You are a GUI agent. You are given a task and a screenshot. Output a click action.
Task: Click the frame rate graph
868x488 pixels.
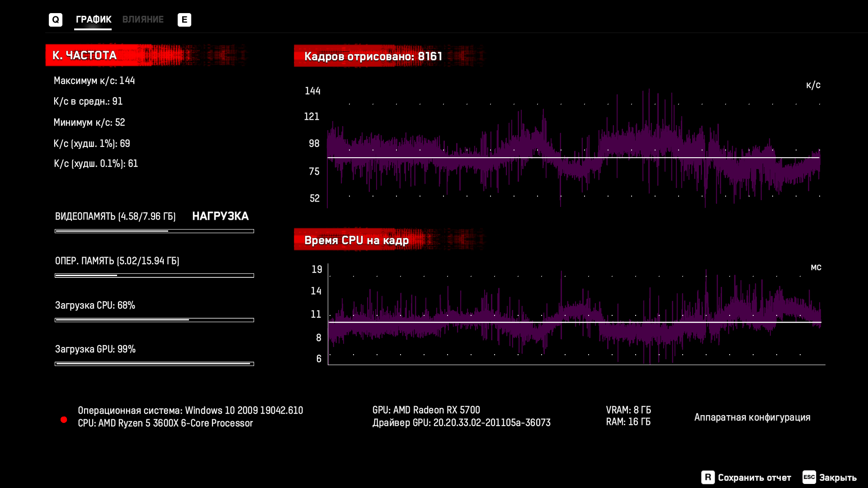point(573,149)
